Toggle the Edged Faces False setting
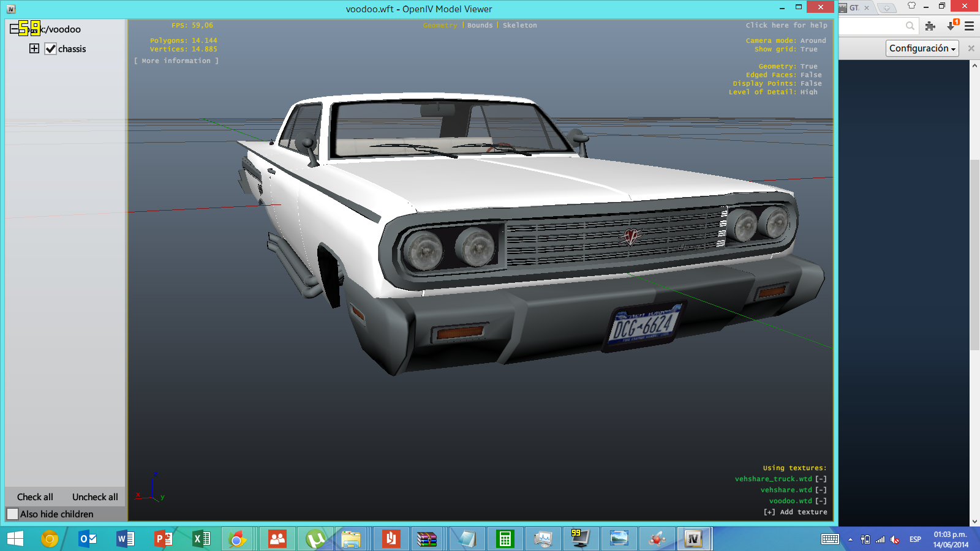980x551 pixels. click(811, 75)
